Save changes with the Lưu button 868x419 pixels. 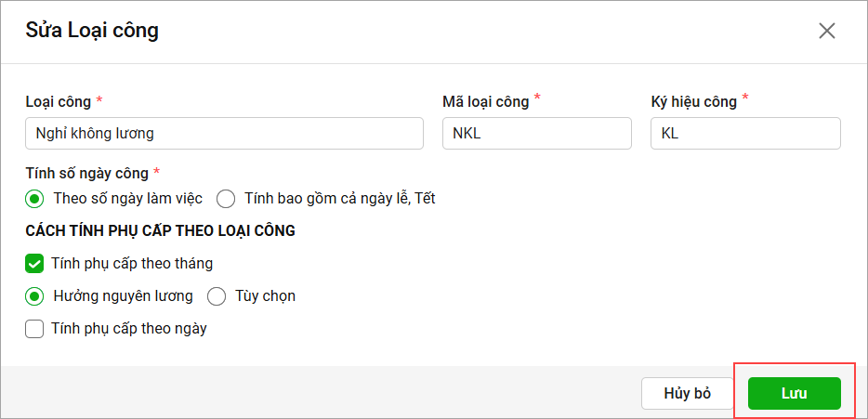[x=795, y=394]
